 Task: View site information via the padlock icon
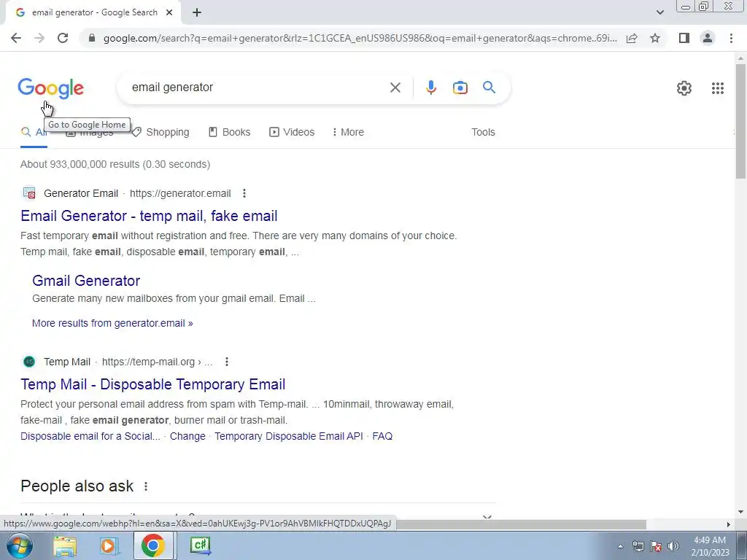92,38
